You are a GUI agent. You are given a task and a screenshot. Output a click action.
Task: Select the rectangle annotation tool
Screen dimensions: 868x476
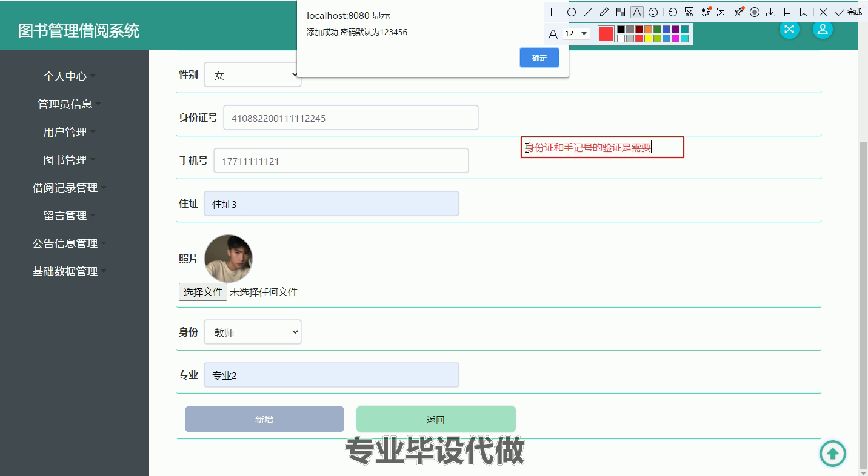[555, 12]
